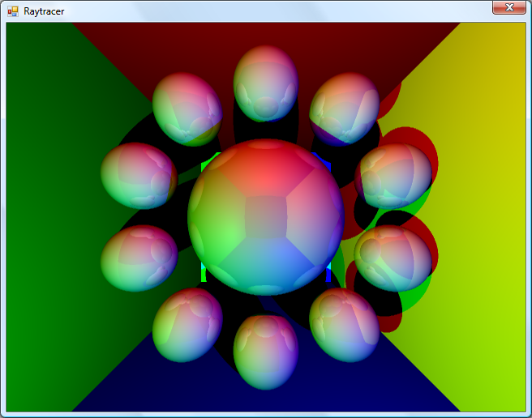This screenshot has width=532, height=418.
Task: Select the small sphere at bottom center
Action: (x=265, y=352)
